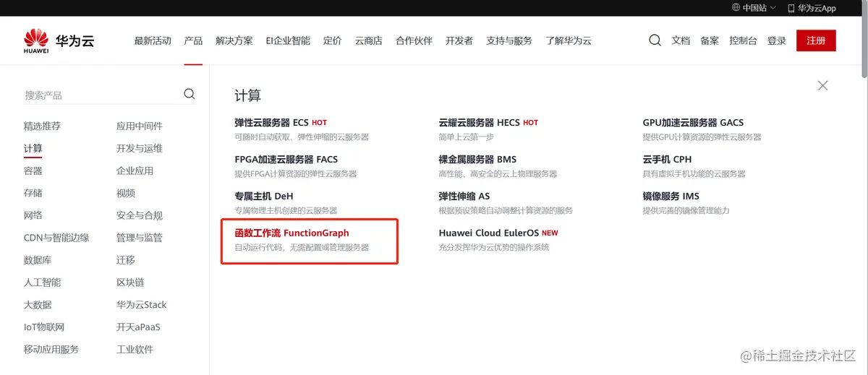
Task: Open the 了解华为云 menu
Action: 569,40
